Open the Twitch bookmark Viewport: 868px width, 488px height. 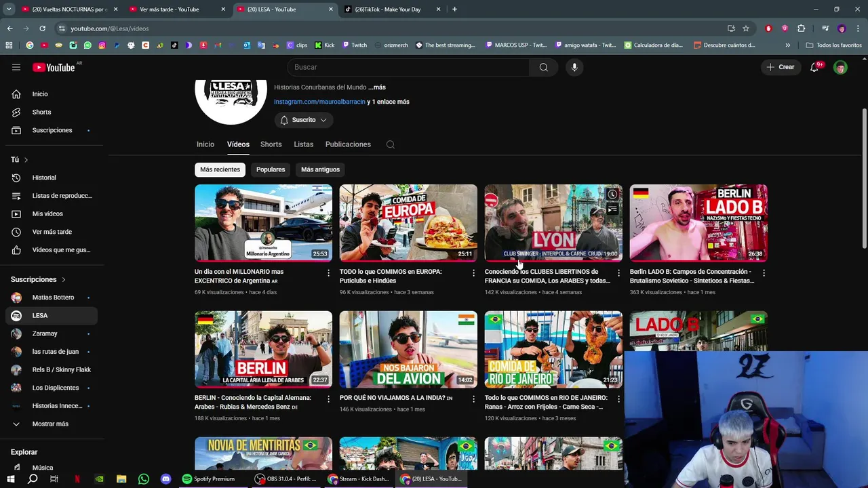point(355,45)
